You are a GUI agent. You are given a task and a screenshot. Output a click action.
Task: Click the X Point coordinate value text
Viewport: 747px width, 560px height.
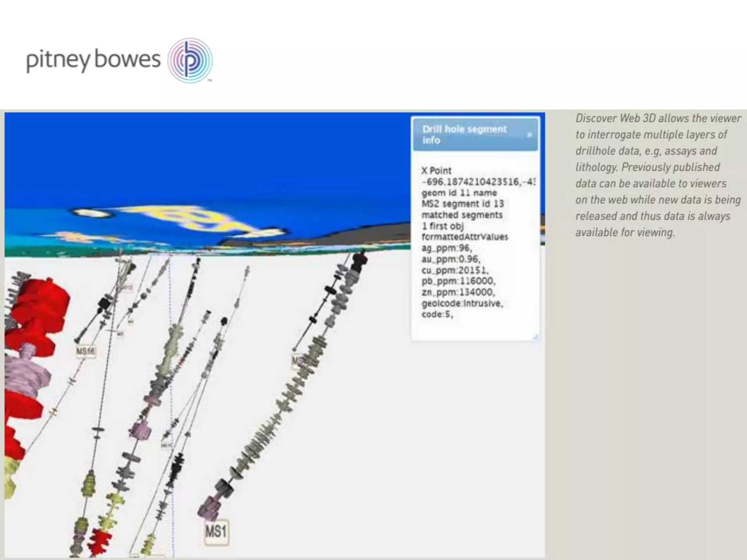click(478, 182)
